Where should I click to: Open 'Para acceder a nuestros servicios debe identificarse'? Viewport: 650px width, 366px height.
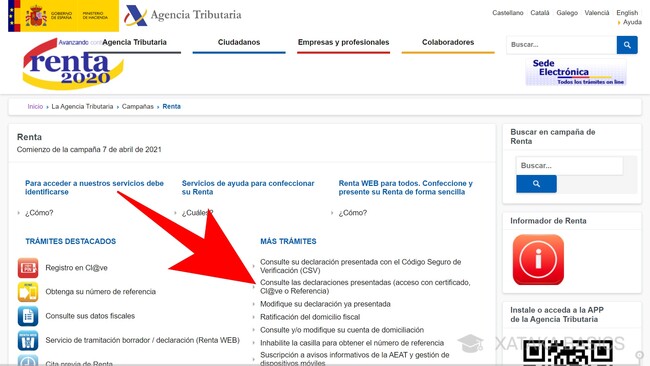[x=94, y=187]
